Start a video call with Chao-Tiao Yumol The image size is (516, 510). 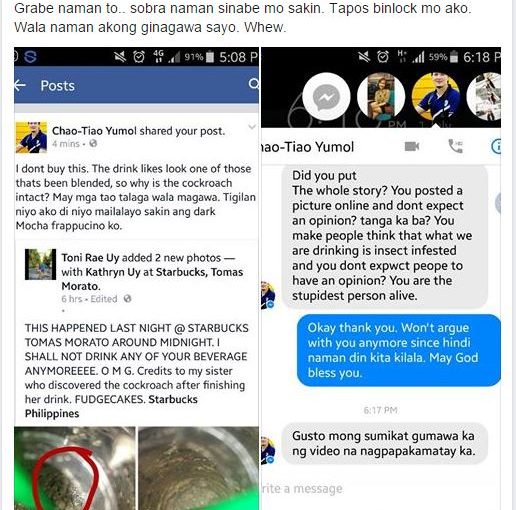(412, 146)
